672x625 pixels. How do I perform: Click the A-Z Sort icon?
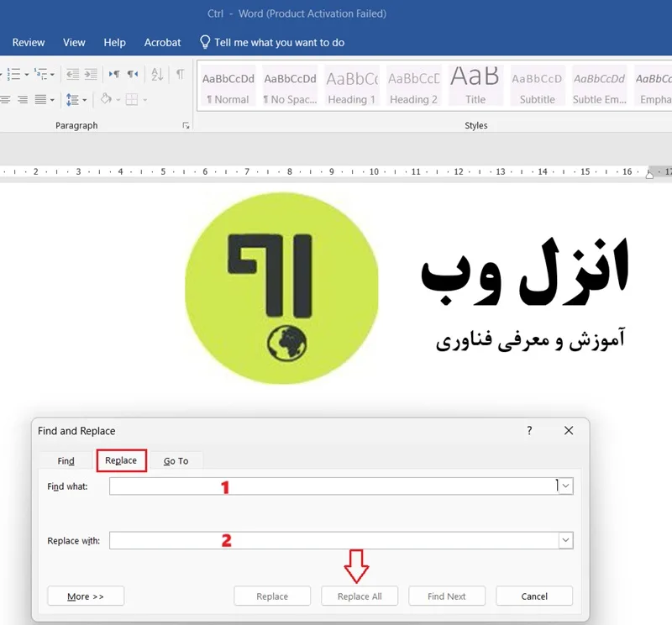click(157, 74)
